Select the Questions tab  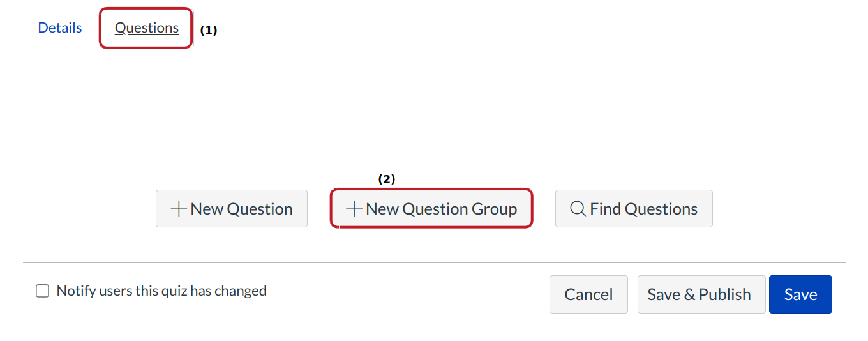point(147,28)
